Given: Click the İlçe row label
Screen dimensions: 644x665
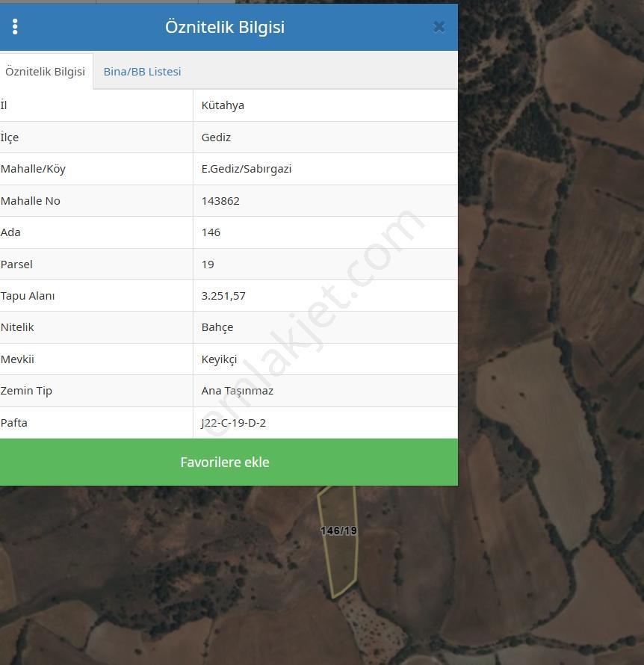Looking at the screenshot, I should pos(9,137).
